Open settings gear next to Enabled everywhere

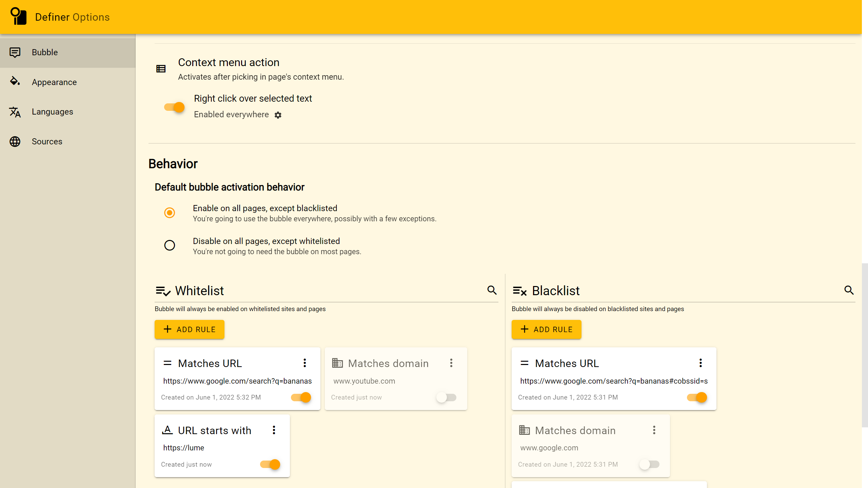[278, 115]
